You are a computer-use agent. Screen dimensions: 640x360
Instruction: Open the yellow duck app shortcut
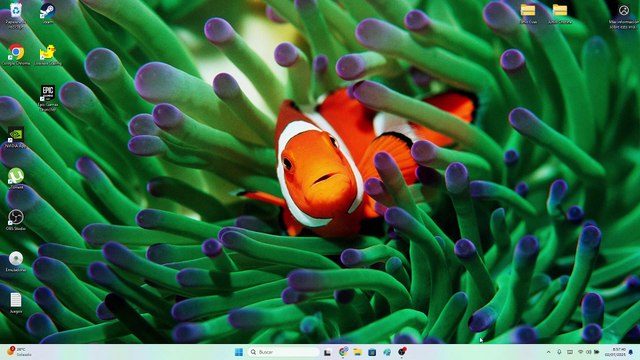pos(48,55)
